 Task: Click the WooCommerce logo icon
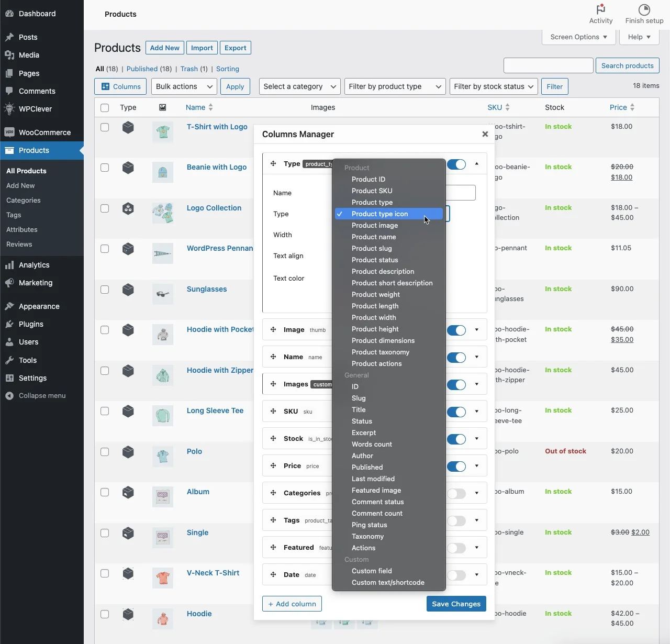(9, 132)
